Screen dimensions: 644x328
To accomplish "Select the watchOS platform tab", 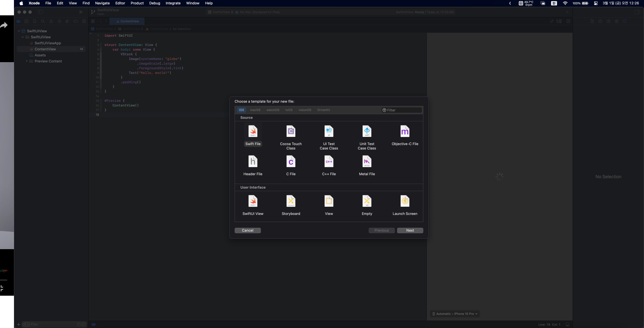I will [x=273, y=110].
